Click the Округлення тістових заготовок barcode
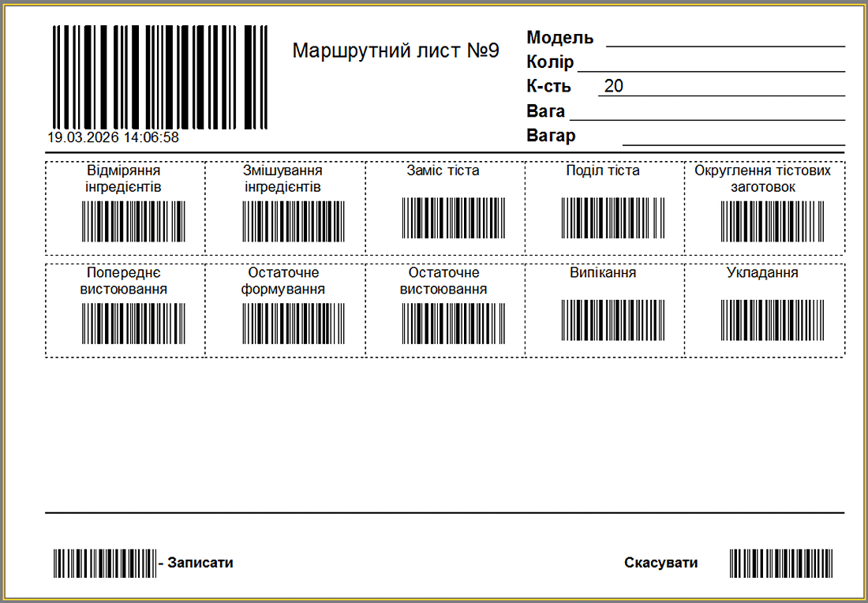The image size is (868, 603). coord(772,221)
